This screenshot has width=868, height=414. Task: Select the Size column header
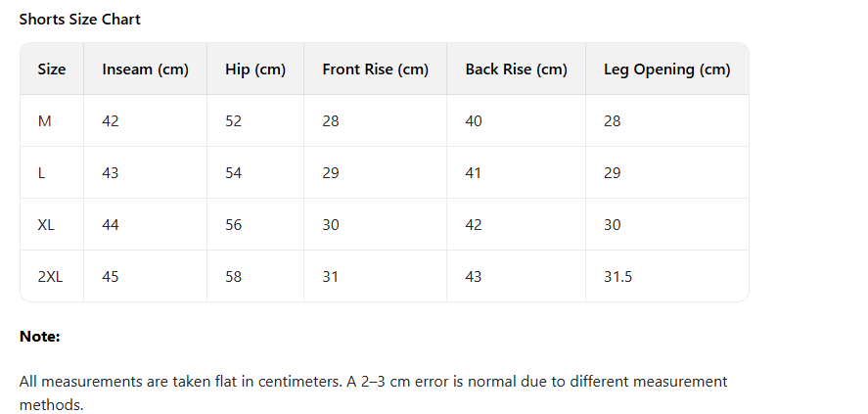click(x=52, y=69)
